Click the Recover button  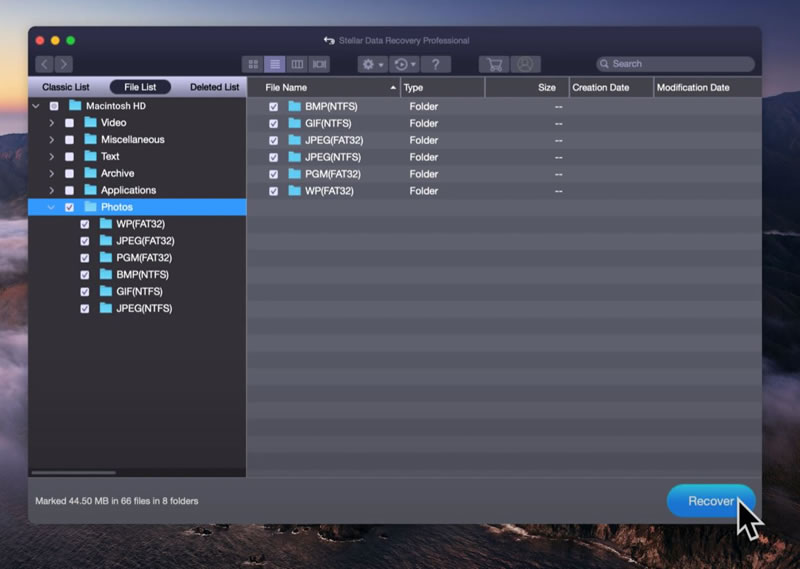[711, 501]
